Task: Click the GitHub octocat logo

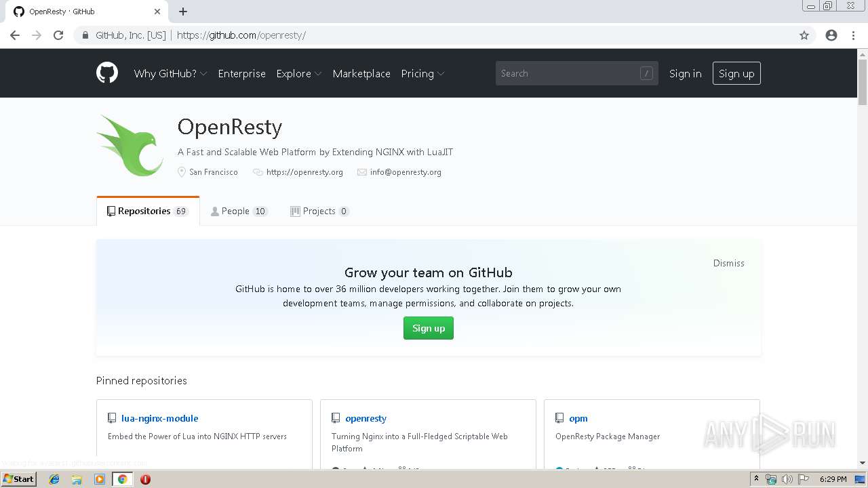Action: pyautogui.click(x=107, y=73)
